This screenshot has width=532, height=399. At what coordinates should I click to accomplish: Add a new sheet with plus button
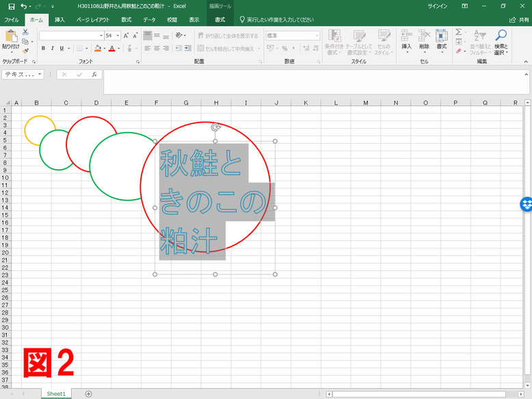[89, 394]
